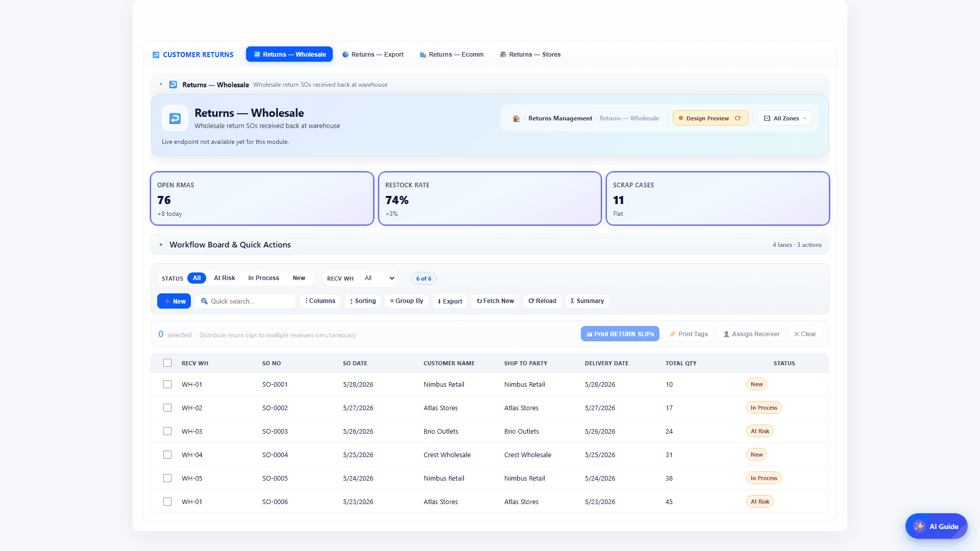Screen dimensions: 980x551
Task: Filter status by At Risk
Action: coord(225,278)
